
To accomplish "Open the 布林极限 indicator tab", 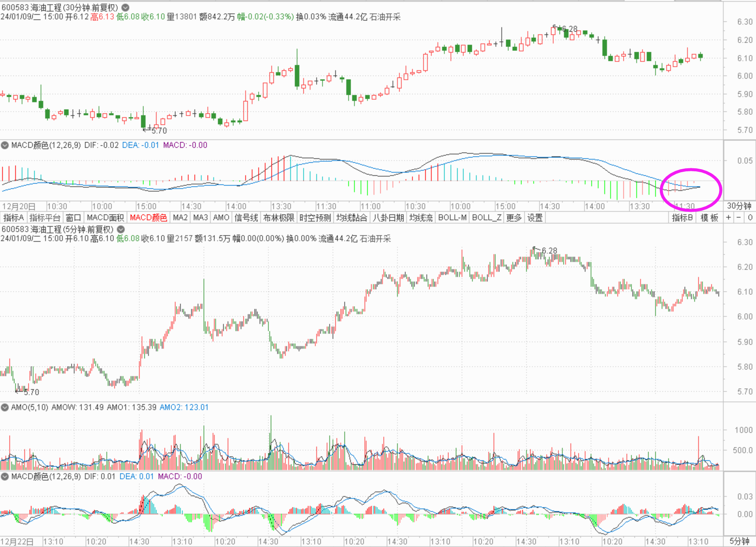I will tap(279, 218).
